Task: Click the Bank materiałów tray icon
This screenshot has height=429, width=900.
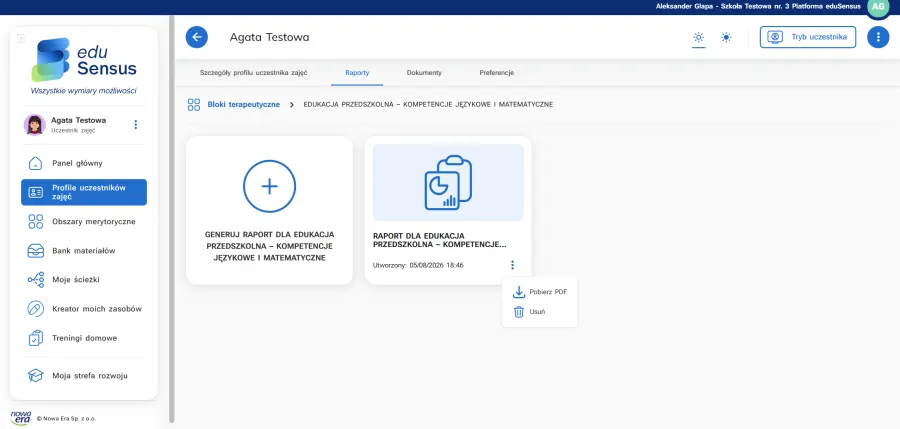Action: click(36, 251)
